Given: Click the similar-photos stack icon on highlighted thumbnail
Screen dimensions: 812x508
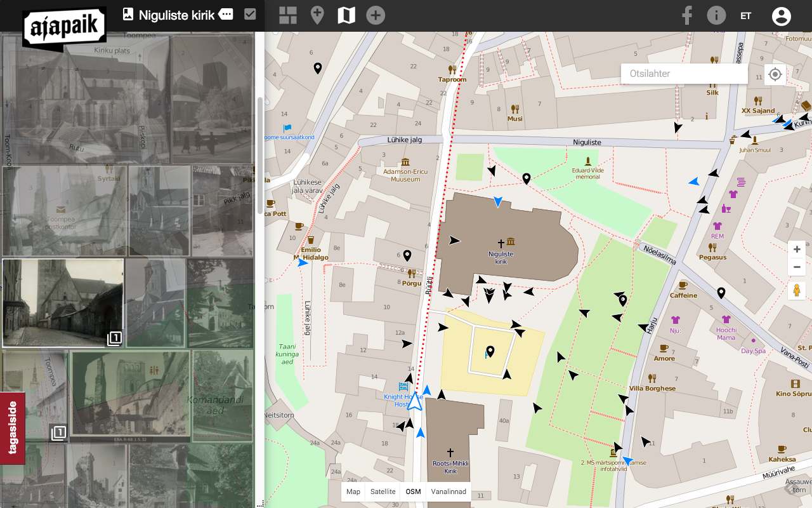Looking at the screenshot, I should tap(114, 338).
